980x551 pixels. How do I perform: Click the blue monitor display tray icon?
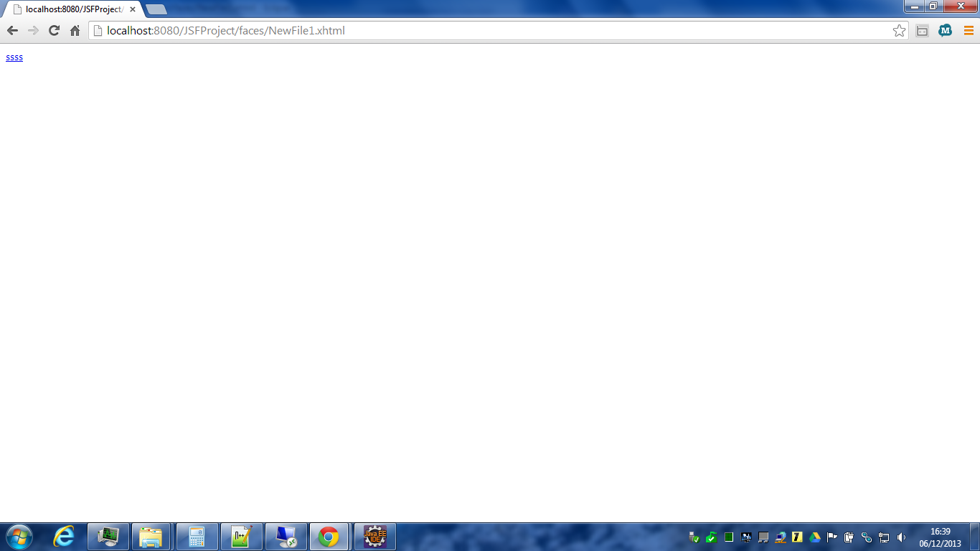(746, 537)
